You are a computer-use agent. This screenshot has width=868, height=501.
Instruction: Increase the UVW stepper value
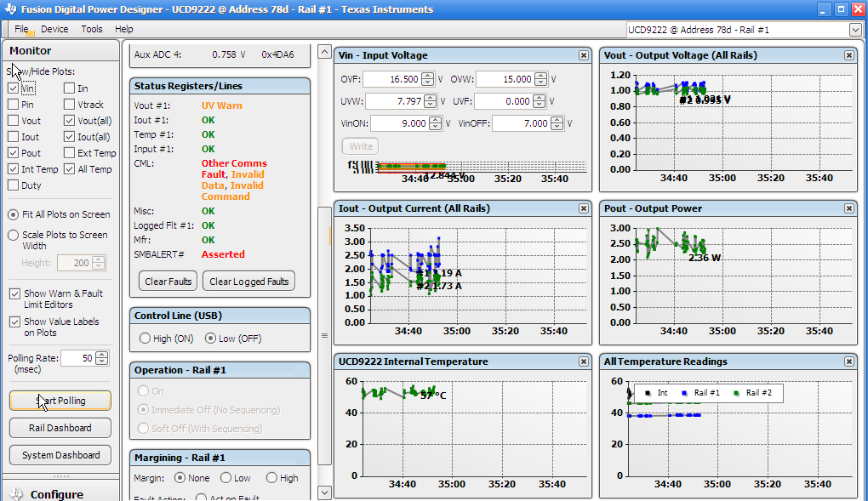tap(430, 99)
